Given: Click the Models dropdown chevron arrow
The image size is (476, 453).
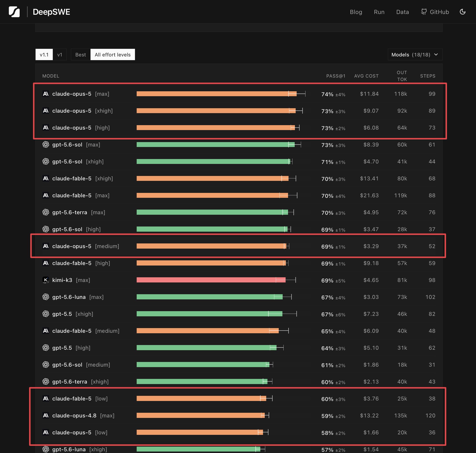Looking at the screenshot, I should [436, 54].
